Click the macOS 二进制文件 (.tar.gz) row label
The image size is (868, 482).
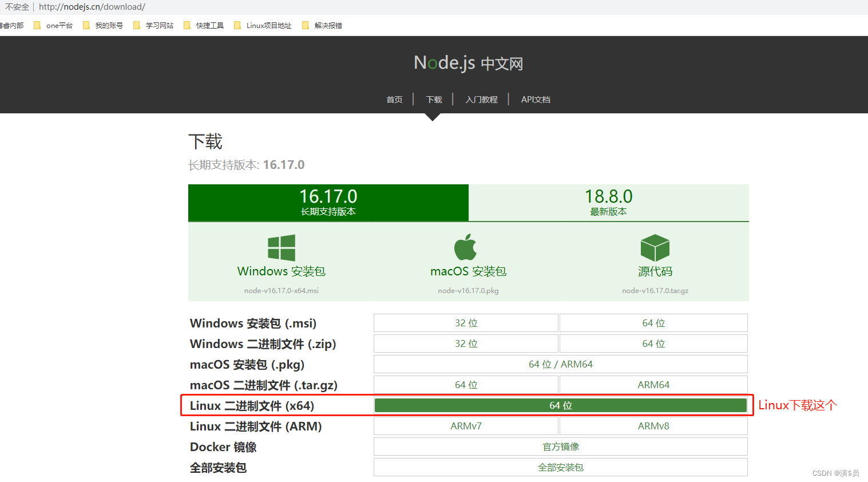tap(264, 385)
